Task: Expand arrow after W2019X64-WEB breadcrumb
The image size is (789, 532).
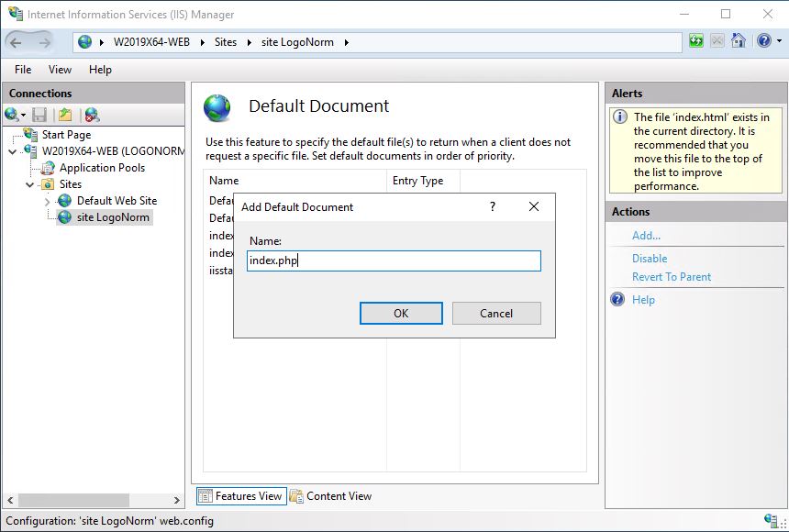Action: coord(202,43)
